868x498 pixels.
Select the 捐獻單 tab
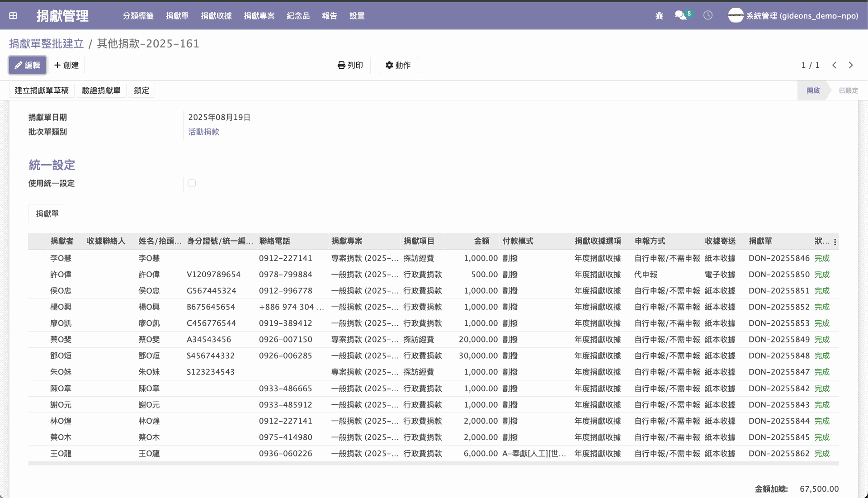click(47, 214)
